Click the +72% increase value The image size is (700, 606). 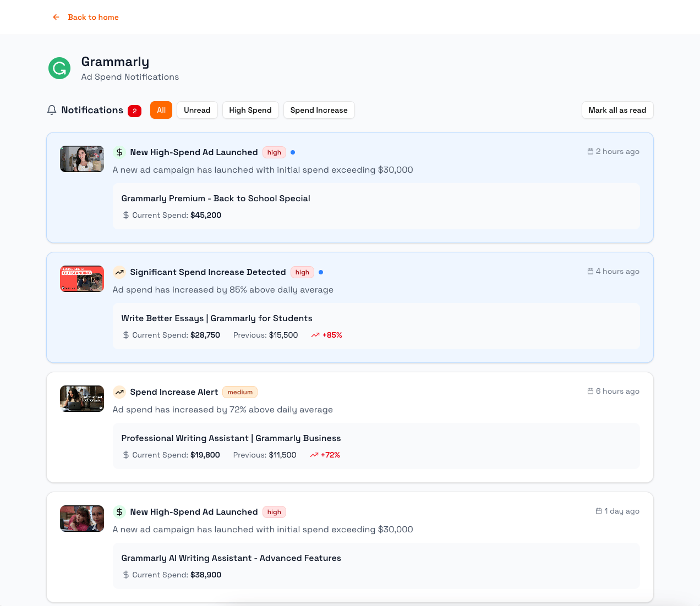pyautogui.click(x=331, y=455)
